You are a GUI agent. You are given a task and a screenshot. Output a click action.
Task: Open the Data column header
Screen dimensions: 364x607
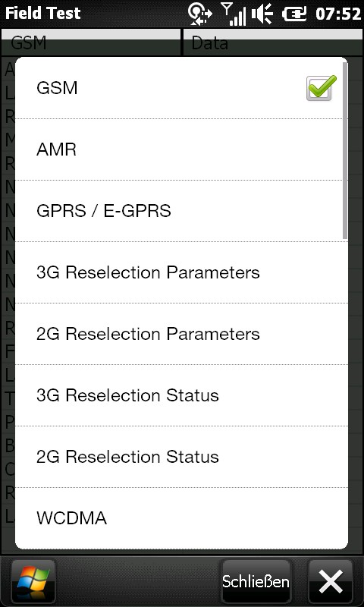273,42
